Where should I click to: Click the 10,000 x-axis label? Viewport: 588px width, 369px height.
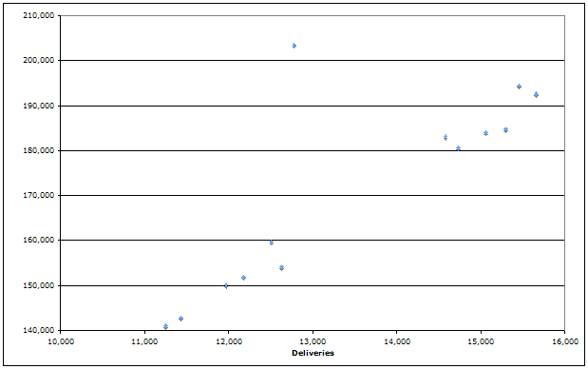point(61,341)
